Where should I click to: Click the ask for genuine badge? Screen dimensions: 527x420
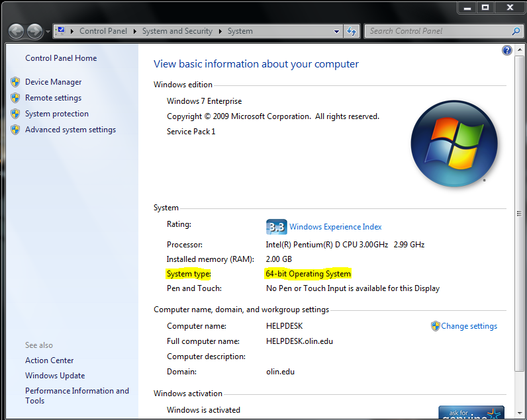click(471, 412)
